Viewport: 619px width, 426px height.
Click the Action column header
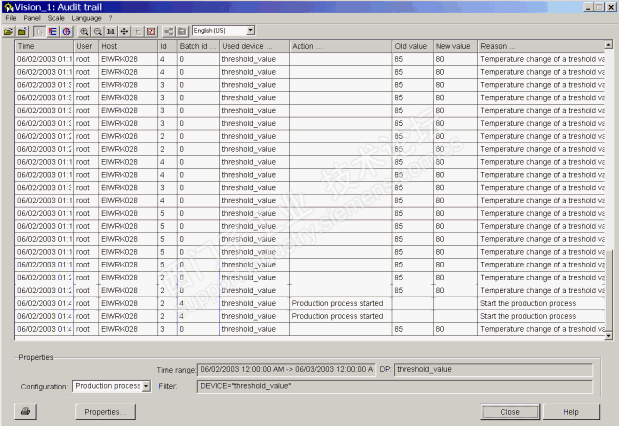click(x=341, y=46)
